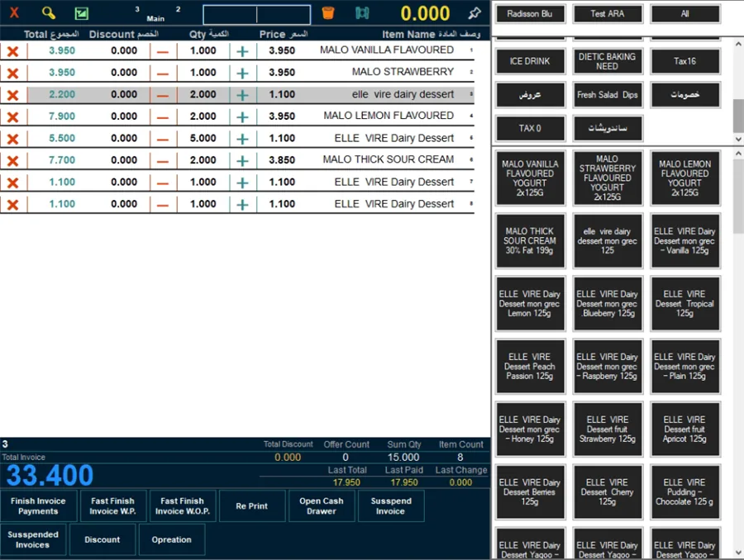Open the search magnifier icon
This screenshot has height=560, width=744.
[49, 13]
